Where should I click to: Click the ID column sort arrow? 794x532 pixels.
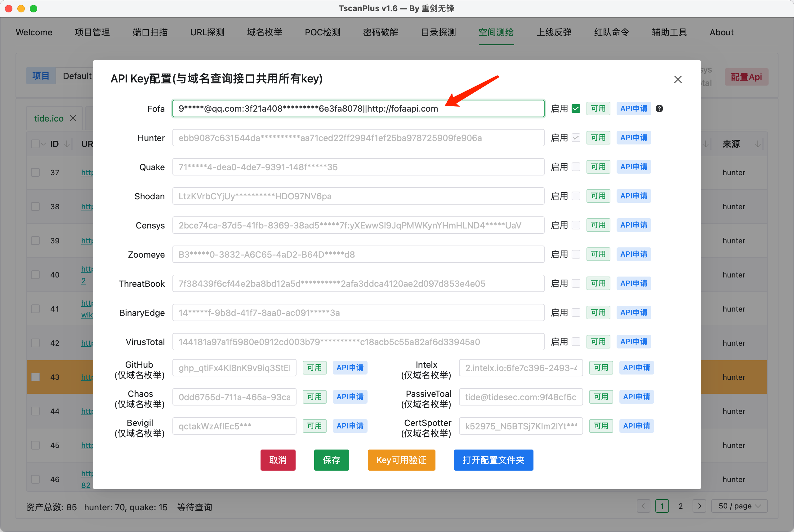(67, 144)
